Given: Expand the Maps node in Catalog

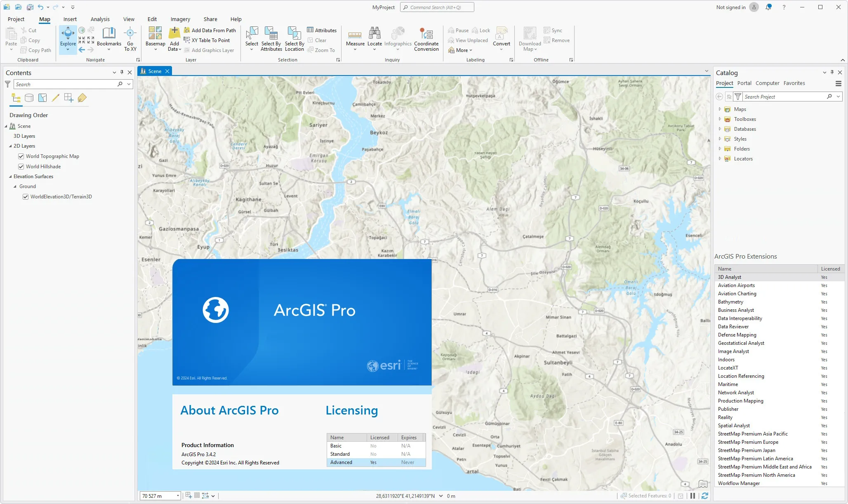Looking at the screenshot, I should 720,109.
